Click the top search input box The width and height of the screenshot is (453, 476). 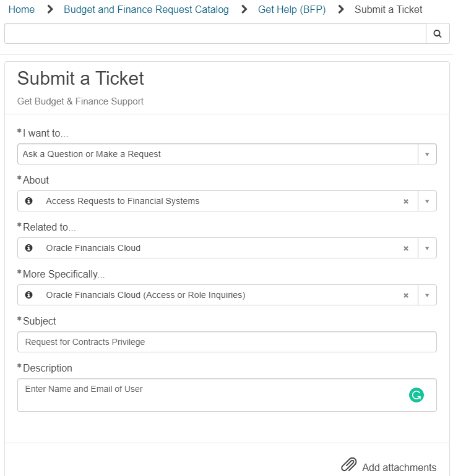click(215, 33)
